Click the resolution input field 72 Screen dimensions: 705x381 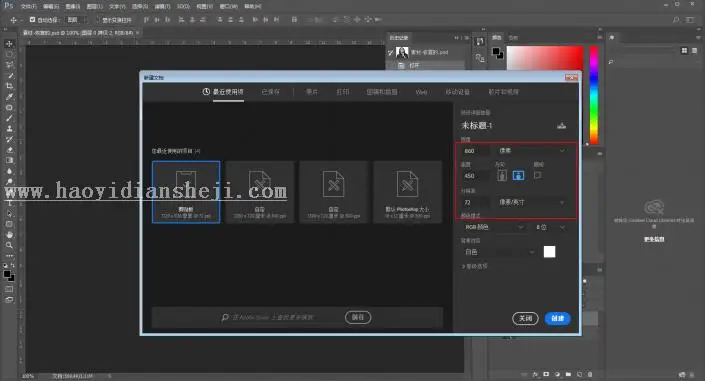[x=476, y=202]
